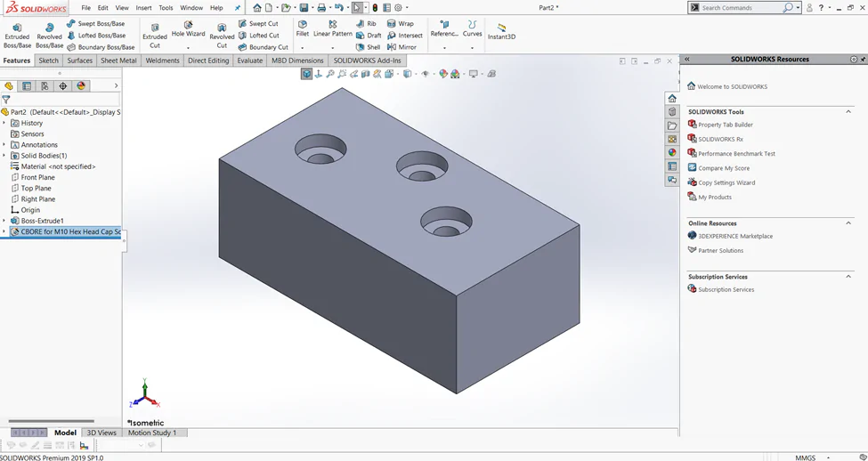Pick the Mirror feature tool
The image size is (868, 461).
tap(402, 47)
